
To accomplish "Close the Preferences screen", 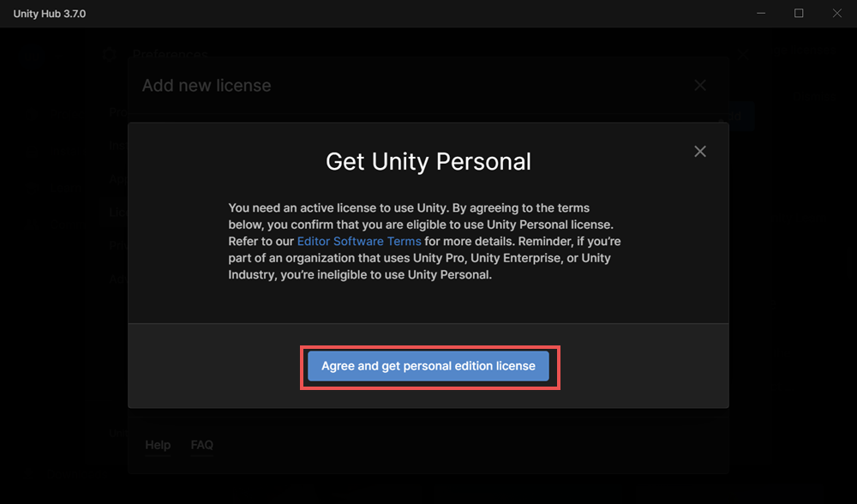I will click(x=742, y=54).
